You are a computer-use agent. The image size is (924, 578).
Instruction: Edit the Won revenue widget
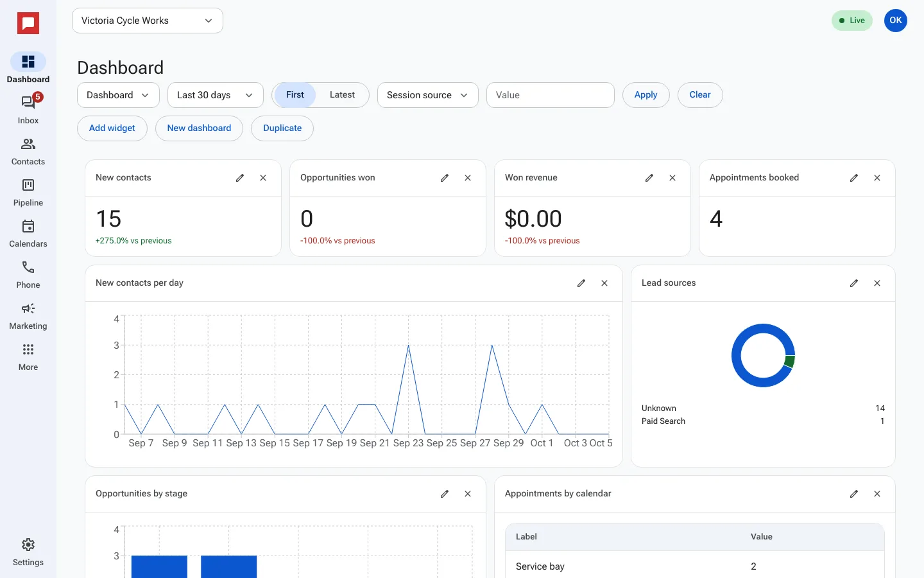(x=649, y=178)
